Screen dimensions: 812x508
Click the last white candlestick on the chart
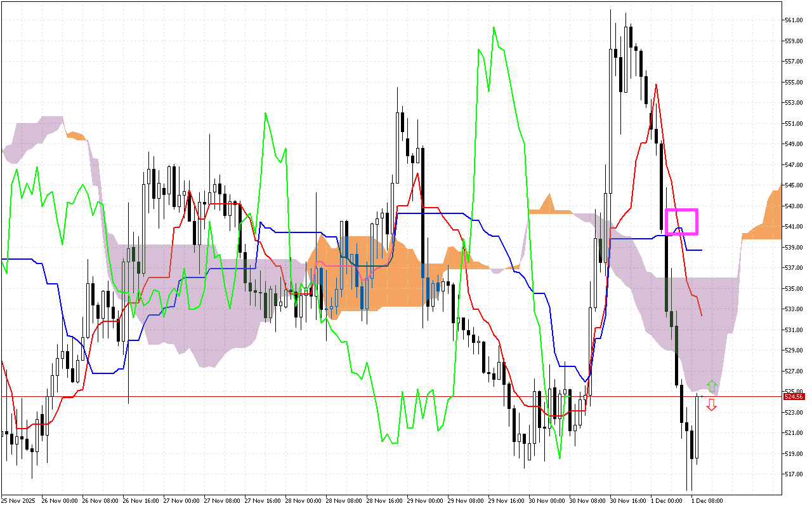[697, 425]
